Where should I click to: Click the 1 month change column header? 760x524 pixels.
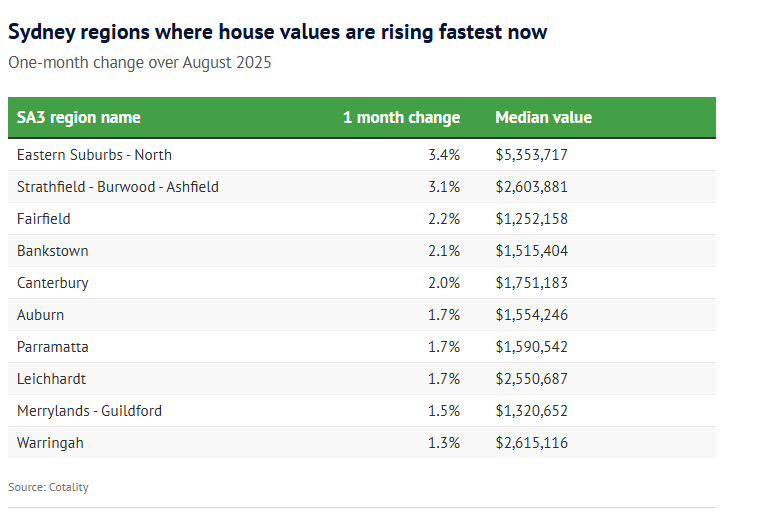pyautogui.click(x=401, y=118)
